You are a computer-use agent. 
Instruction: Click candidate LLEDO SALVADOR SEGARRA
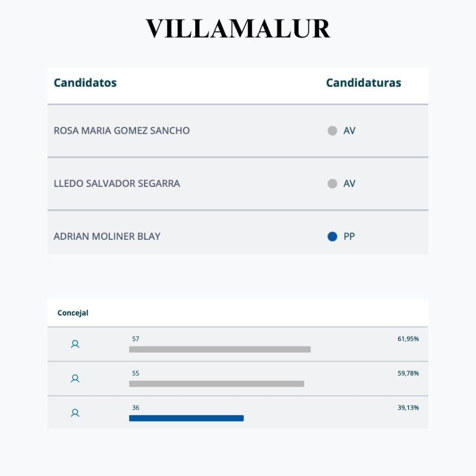pos(117,184)
